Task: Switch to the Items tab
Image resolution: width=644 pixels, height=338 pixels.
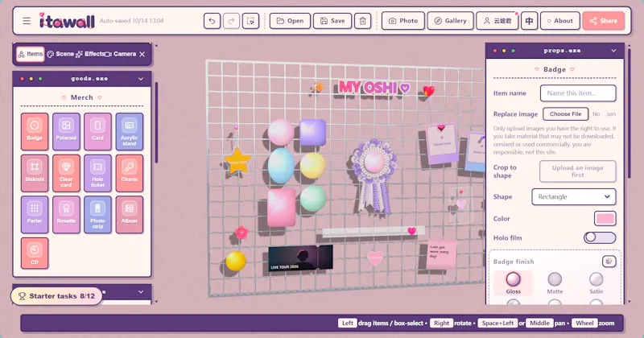Action: point(31,54)
